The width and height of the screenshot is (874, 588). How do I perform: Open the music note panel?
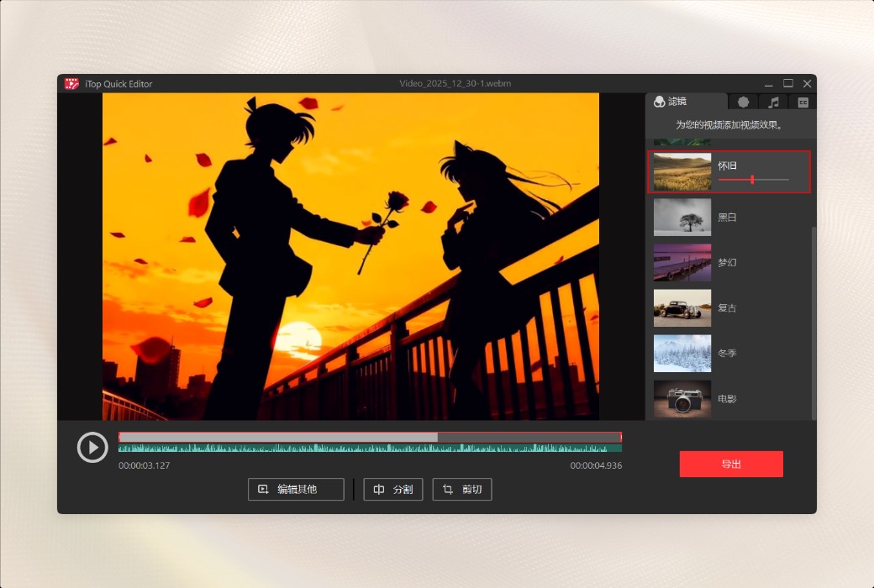773,101
